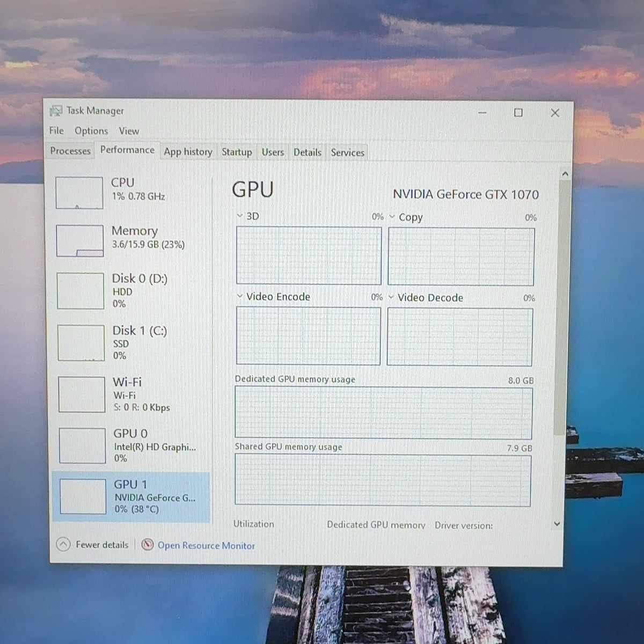Switch to the Processes tab
The height and width of the screenshot is (644, 644).
[70, 151]
